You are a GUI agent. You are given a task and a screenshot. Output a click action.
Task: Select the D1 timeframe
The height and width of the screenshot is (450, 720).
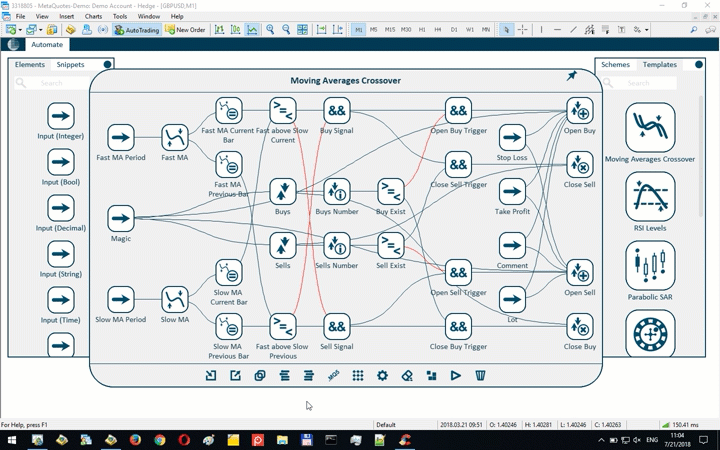tap(454, 29)
